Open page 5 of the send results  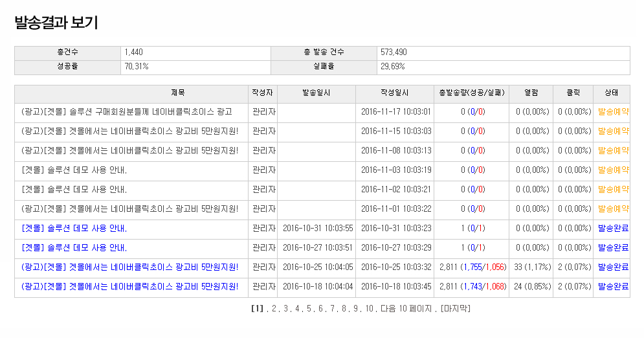point(309,308)
